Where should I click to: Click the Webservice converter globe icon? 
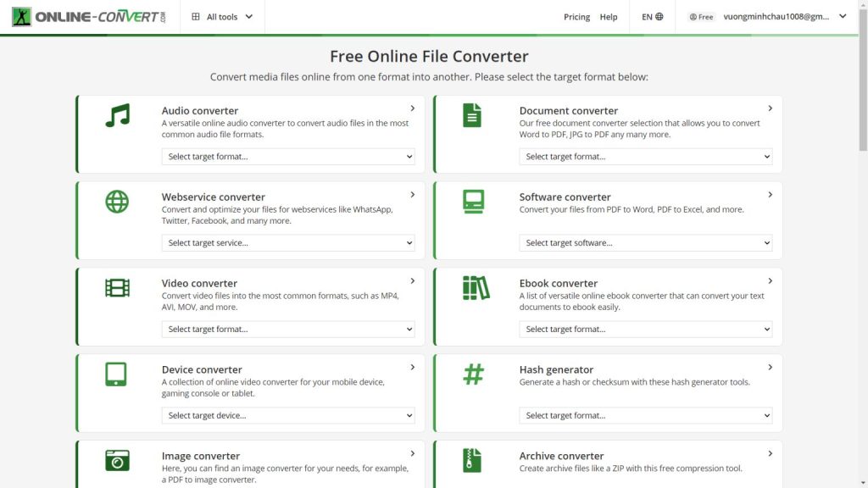pos(117,202)
